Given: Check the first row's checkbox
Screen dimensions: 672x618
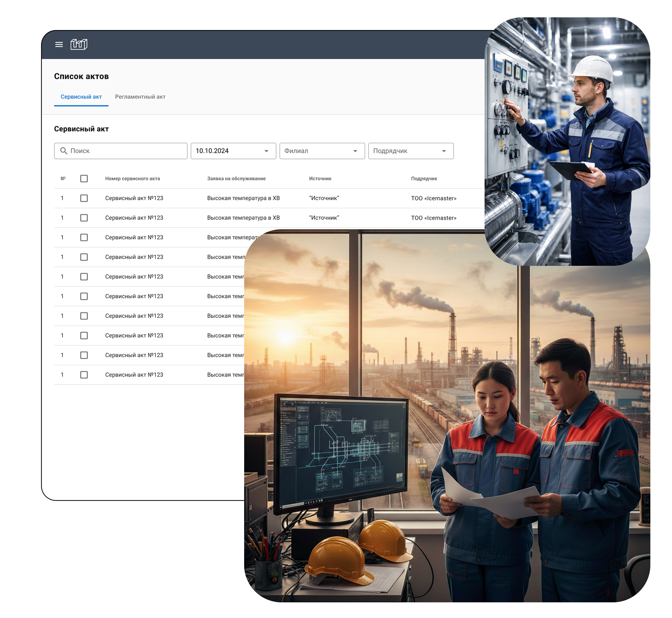Looking at the screenshot, I should [x=84, y=198].
